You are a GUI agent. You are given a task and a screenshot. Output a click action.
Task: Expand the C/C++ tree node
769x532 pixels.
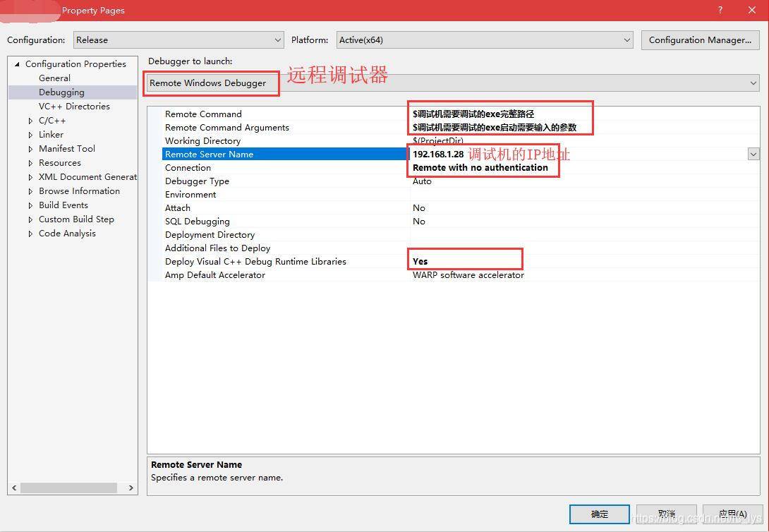[x=30, y=121]
